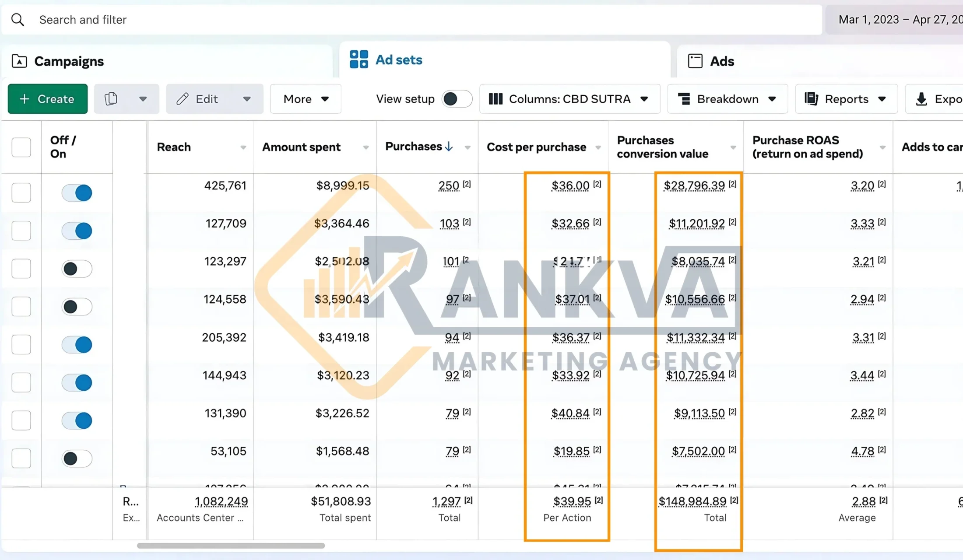The width and height of the screenshot is (963, 560).
Task: Click the Ad sets grid icon
Action: tap(358, 59)
